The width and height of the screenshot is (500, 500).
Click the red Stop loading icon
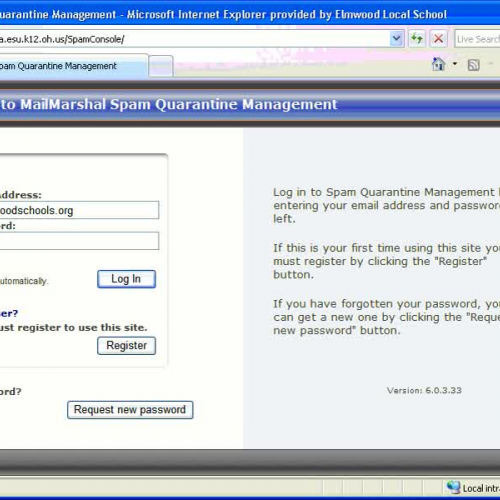tap(438, 39)
